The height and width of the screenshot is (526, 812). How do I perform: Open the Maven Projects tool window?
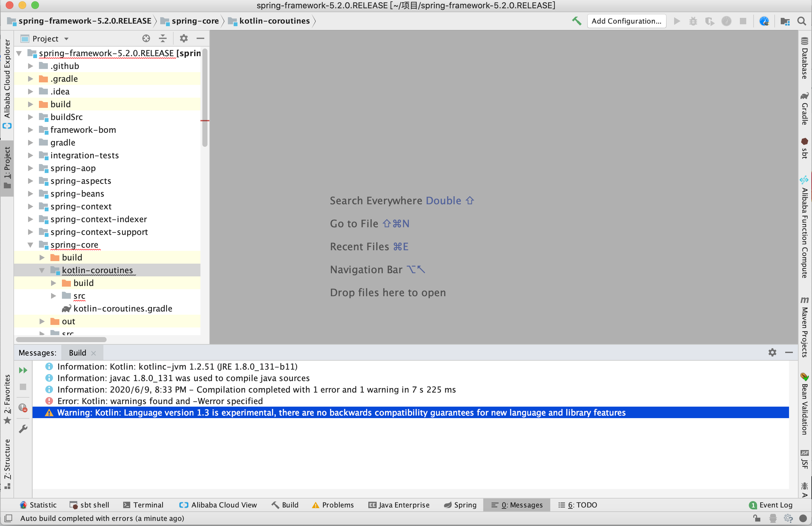[x=805, y=327]
